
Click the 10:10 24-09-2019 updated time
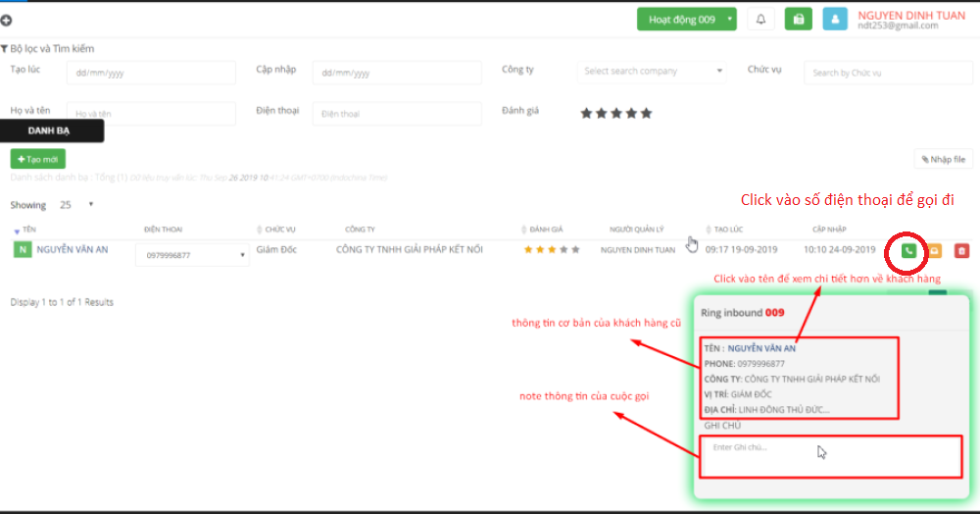click(840, 249)
